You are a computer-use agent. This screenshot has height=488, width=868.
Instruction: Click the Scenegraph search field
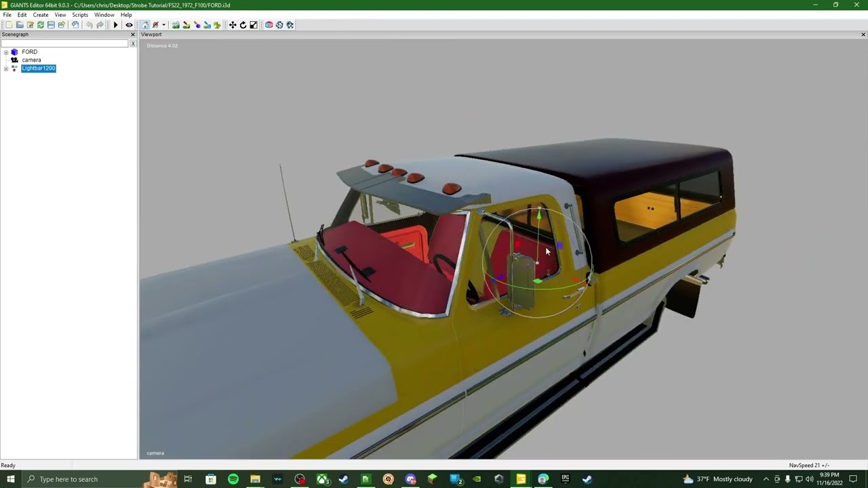click(64, 43)
